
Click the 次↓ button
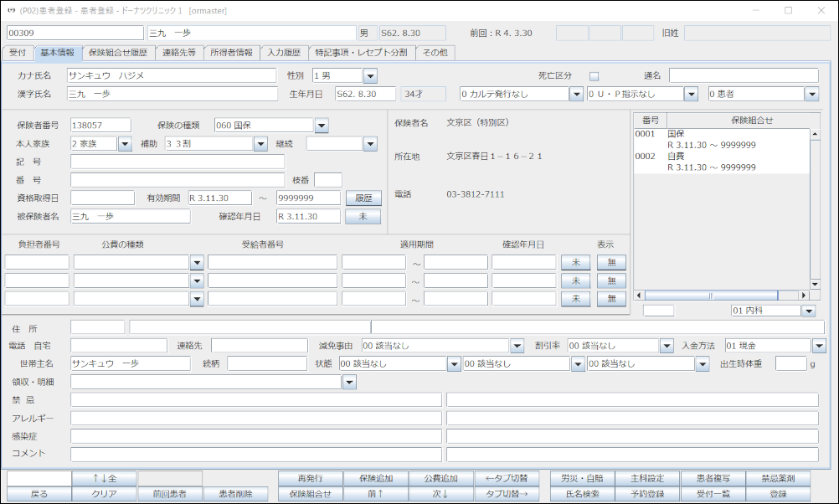click(x=441, y=494)
